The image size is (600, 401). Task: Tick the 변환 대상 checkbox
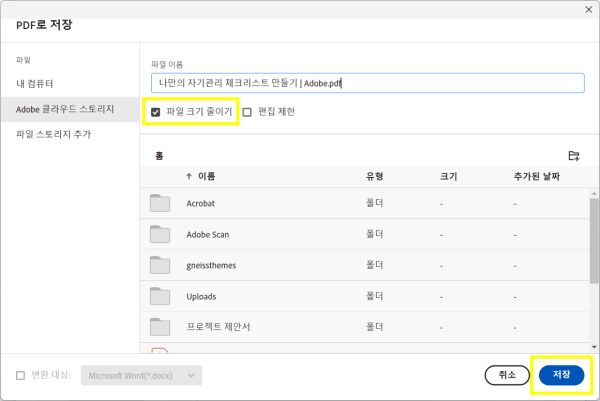point(21,375)
